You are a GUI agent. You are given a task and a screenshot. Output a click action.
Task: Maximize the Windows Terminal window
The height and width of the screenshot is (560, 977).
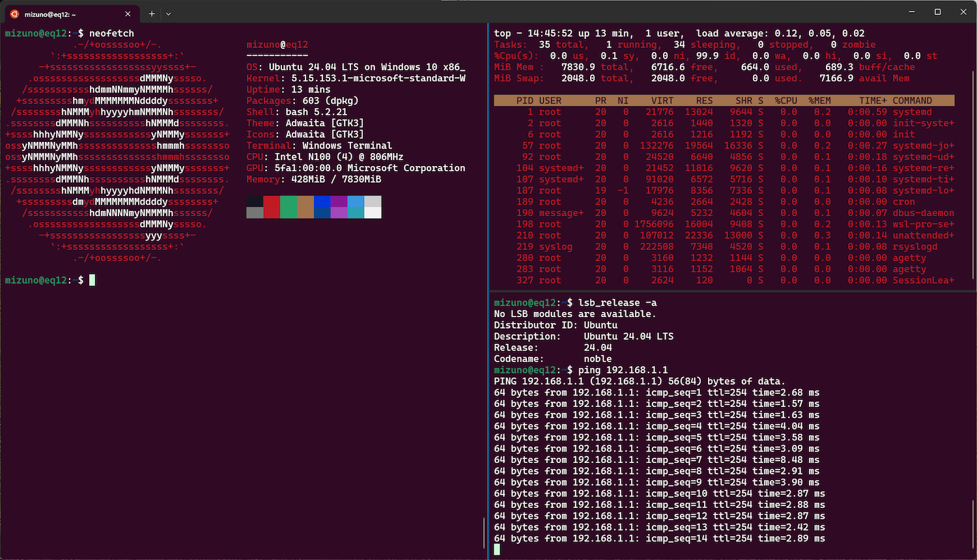click(938, 12)
